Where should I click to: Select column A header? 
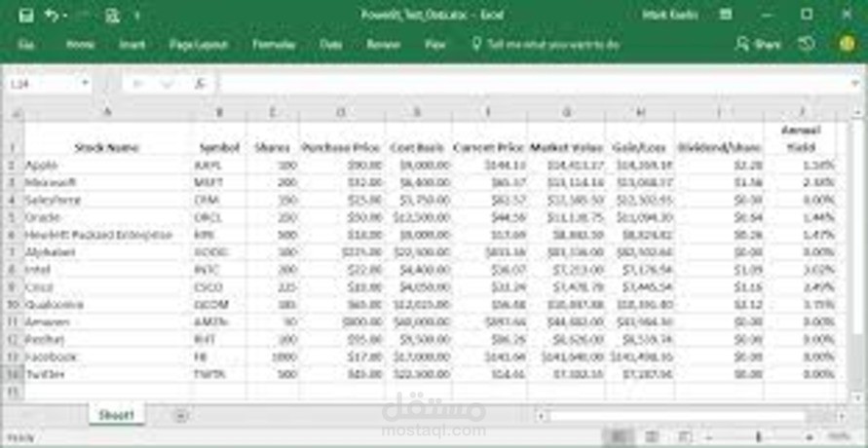point(108,113)
